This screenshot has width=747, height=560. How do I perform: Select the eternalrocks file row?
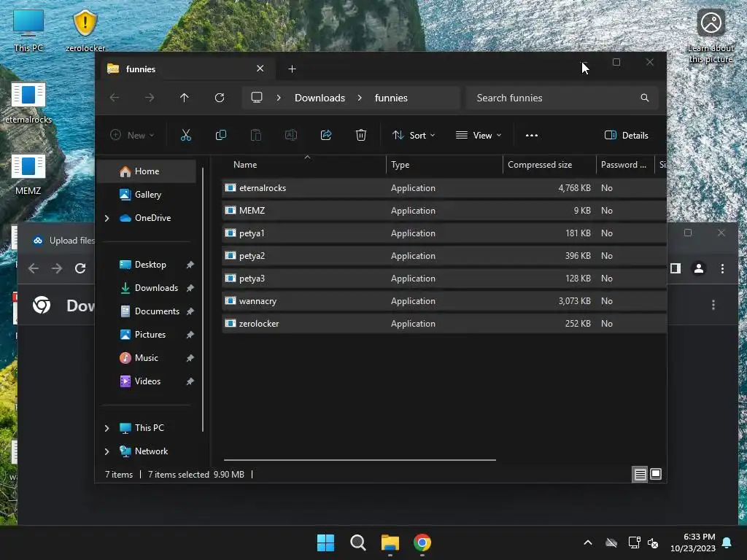pyautogui.click(x=444, y=187)
